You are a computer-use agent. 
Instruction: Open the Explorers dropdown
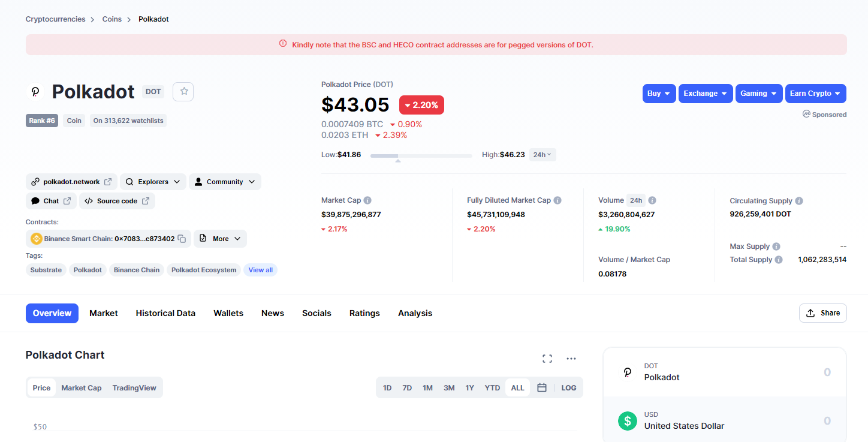(x=153, y=182)
